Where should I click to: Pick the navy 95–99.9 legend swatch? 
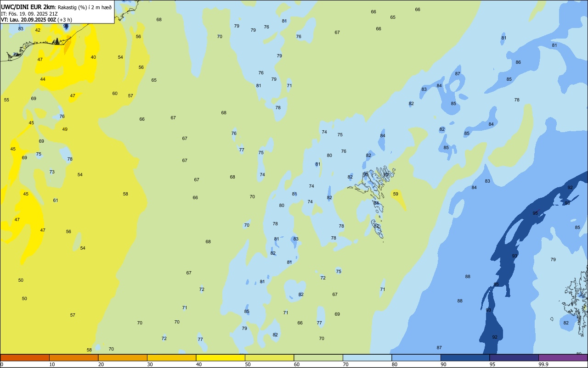coord(514,357)
